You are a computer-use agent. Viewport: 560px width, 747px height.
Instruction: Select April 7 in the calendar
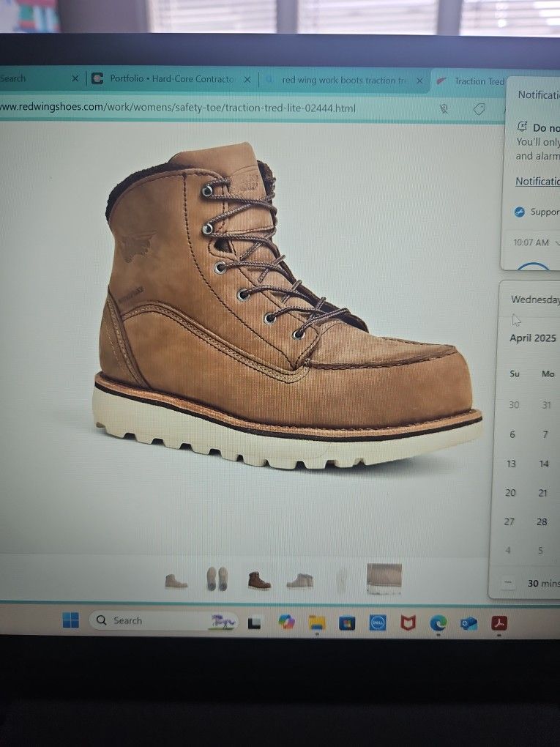[545, 434]
